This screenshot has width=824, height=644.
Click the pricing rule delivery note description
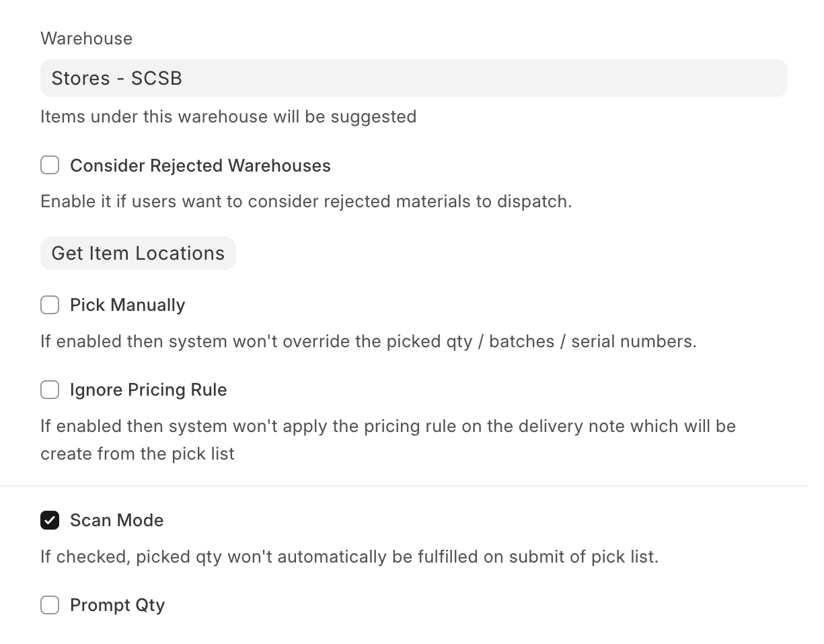[x=387, y=426]
